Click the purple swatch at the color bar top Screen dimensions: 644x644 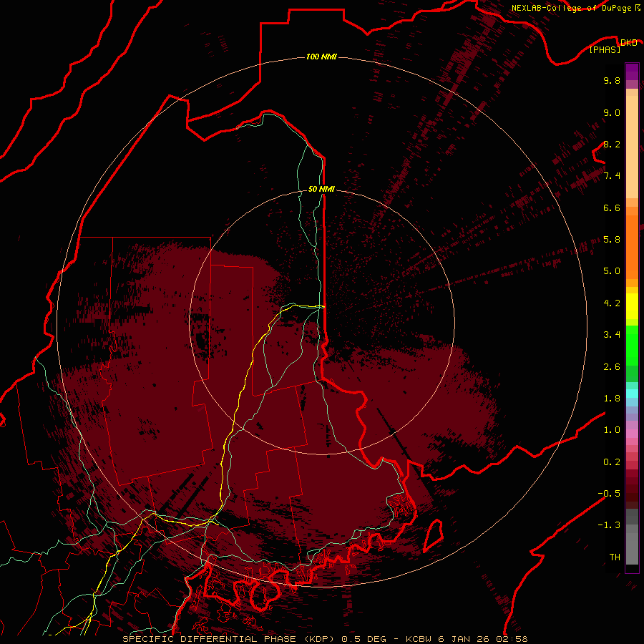[x=632, y=72]
